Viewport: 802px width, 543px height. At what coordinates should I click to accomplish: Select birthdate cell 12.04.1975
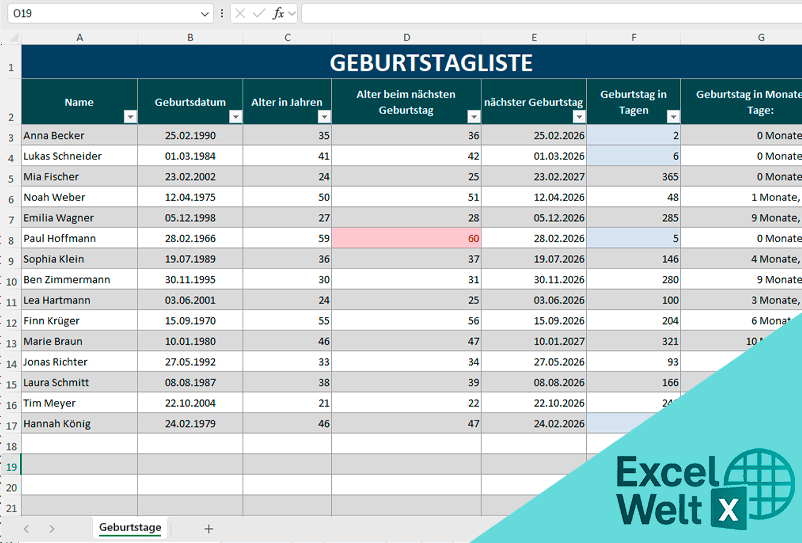(190, 197)
